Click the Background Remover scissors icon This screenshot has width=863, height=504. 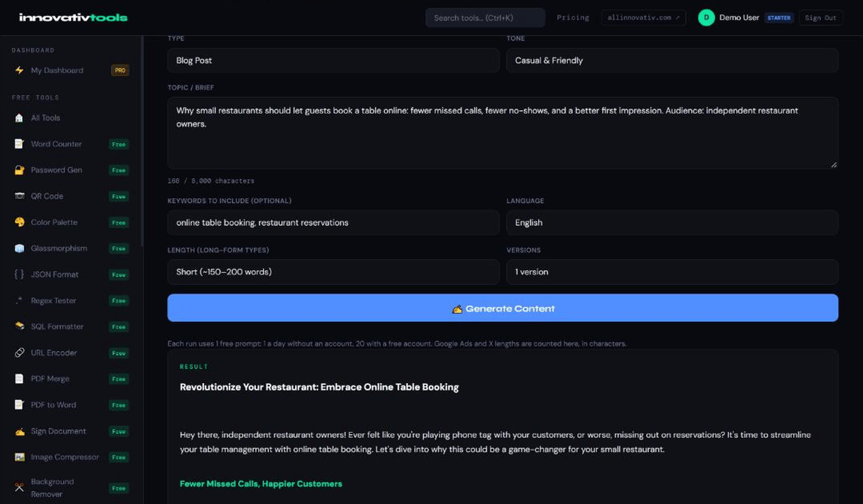(x=19, y=488)
